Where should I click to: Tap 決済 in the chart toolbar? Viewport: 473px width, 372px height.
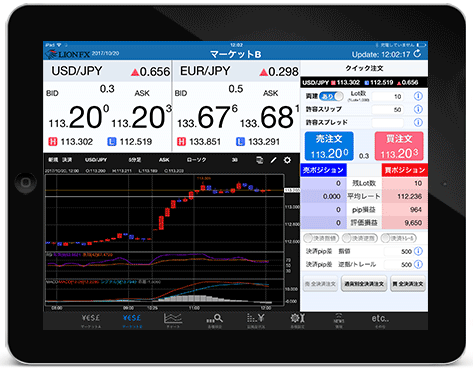point(67,160)
